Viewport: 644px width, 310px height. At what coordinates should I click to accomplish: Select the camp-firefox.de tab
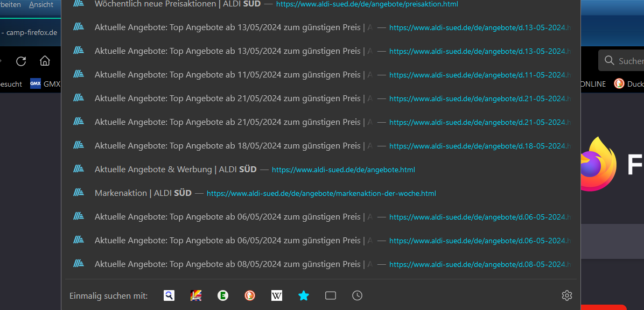[29, 32]
